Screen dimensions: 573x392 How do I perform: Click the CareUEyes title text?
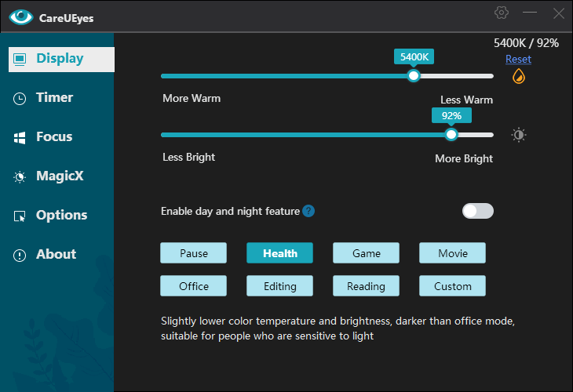pyautogui.click(x=66, y=18)
